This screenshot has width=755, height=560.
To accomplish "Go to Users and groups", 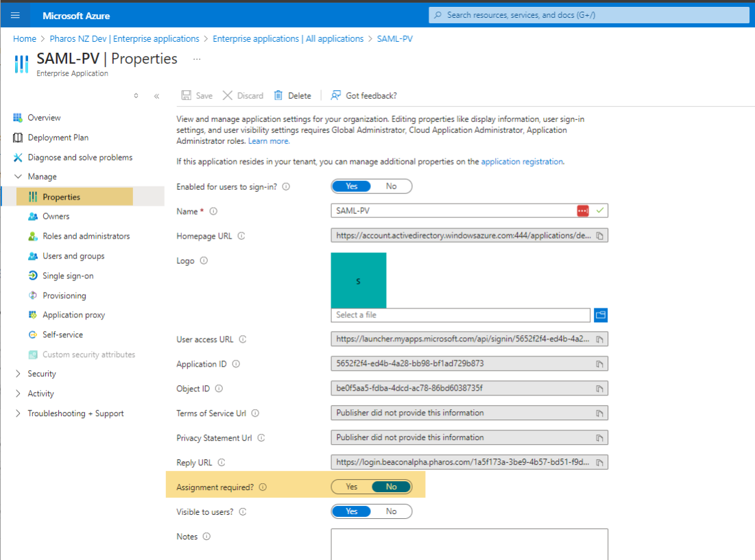I will 73,256.
